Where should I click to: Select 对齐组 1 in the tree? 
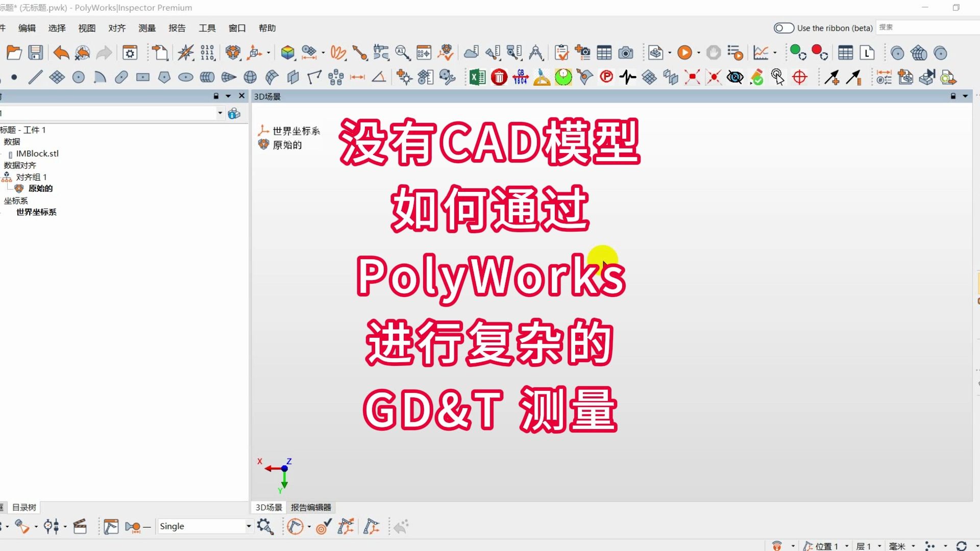click(32, 177)
